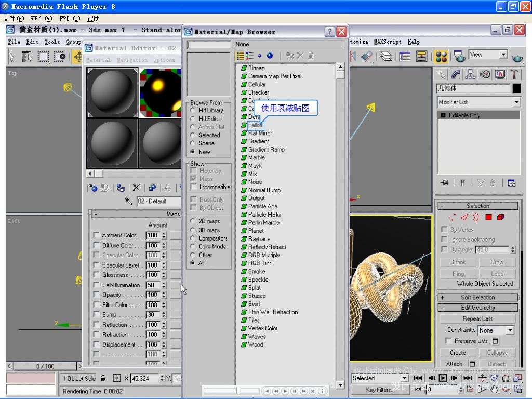The height and width of the screenshot is (399, 532).
Task: Click Create button in Edit Geometry
Action: click(x=458, y=353)
